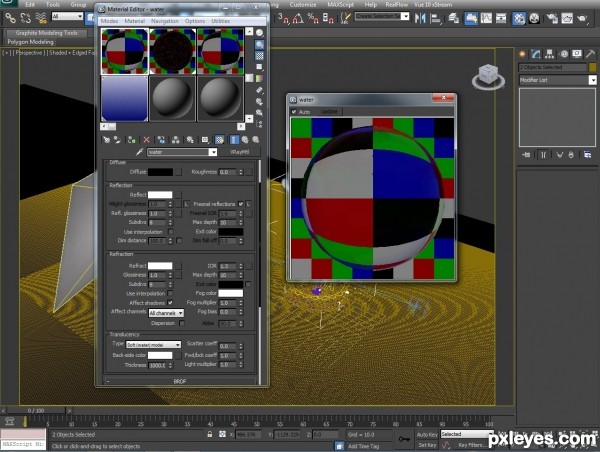Click Assign Material to Selection icon
The width and height of the screenshot is (600, 452).
131,140
